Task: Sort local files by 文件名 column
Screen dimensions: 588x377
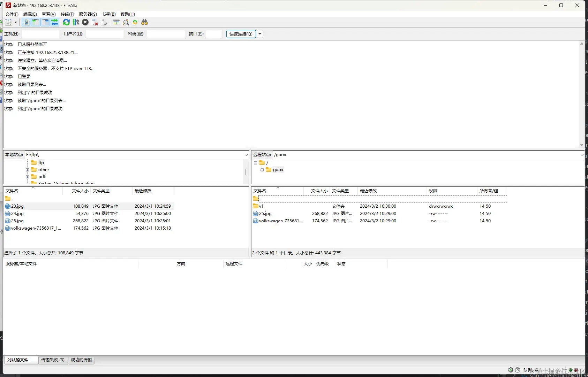Action: [x=33, y=191]
